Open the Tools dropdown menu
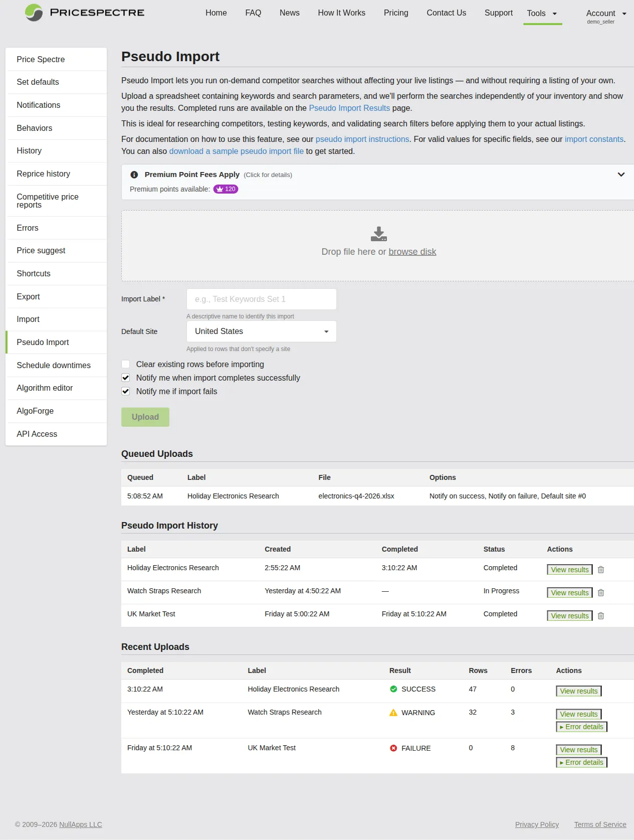 pos(542,14)
